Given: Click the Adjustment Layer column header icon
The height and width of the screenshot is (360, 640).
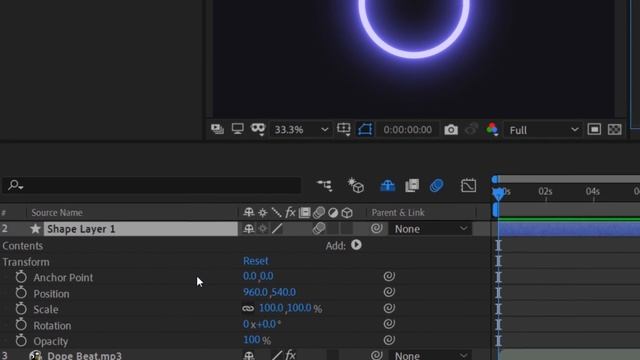Looking at the screenshot, I should pyautogui.click(x=333, y=213).
